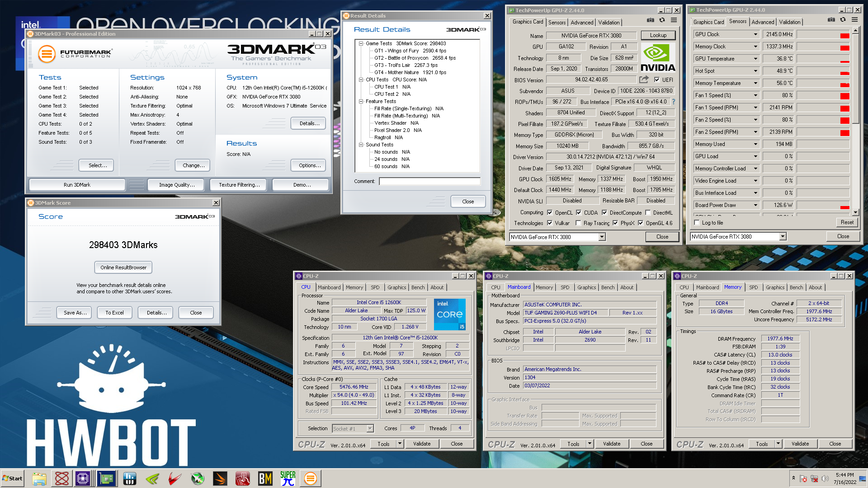868x488 pixels.
Task: Take a screenshot in the GPU-Z Graphics Card window
Action: [x=650, y=20]
